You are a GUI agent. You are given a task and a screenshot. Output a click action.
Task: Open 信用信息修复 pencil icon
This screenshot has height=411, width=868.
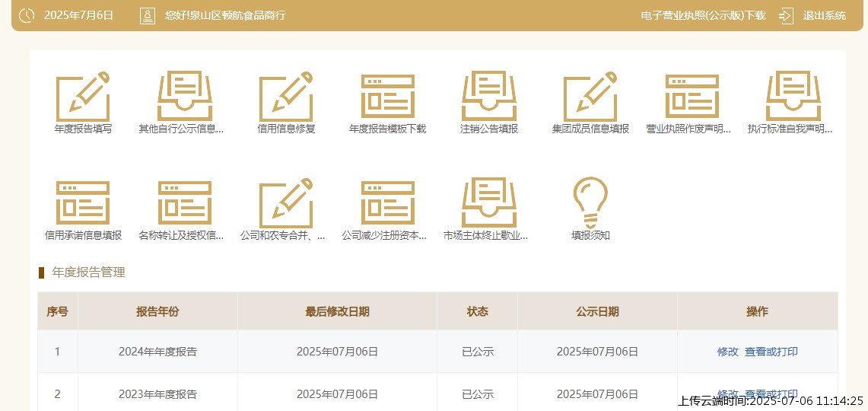tap(286, 96)
